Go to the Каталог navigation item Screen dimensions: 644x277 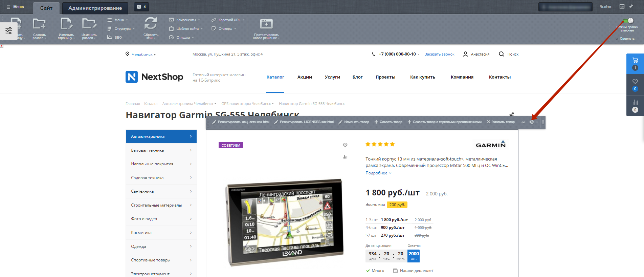tap(275, 77)
